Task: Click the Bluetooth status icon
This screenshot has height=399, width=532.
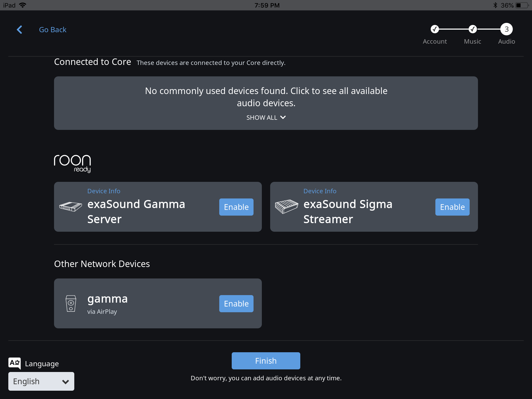Action: pos(495,5)
